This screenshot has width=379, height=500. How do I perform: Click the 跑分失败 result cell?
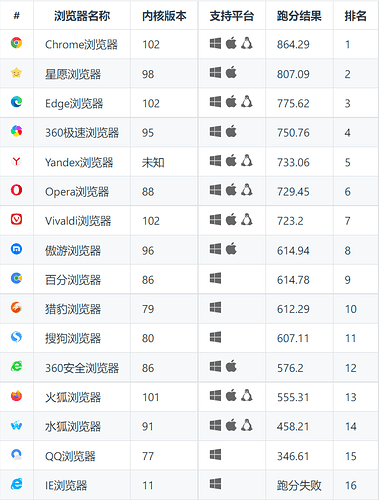pyautogui.click(x=299, y=485)
